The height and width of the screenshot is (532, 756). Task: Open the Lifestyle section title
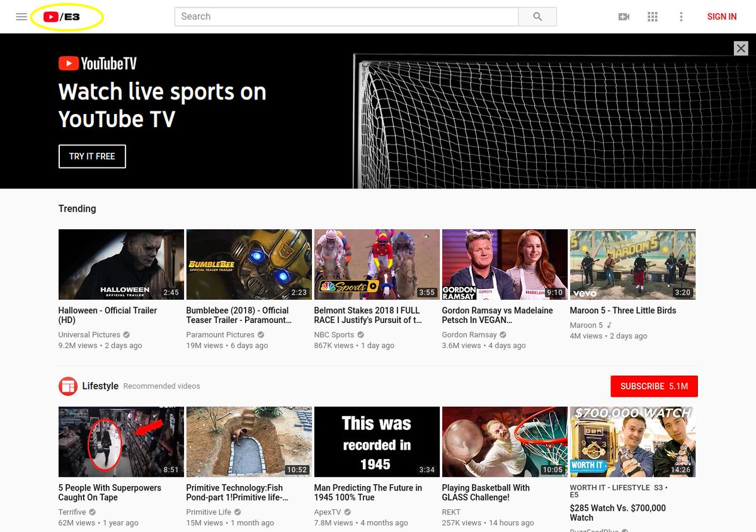coord(100,386)
